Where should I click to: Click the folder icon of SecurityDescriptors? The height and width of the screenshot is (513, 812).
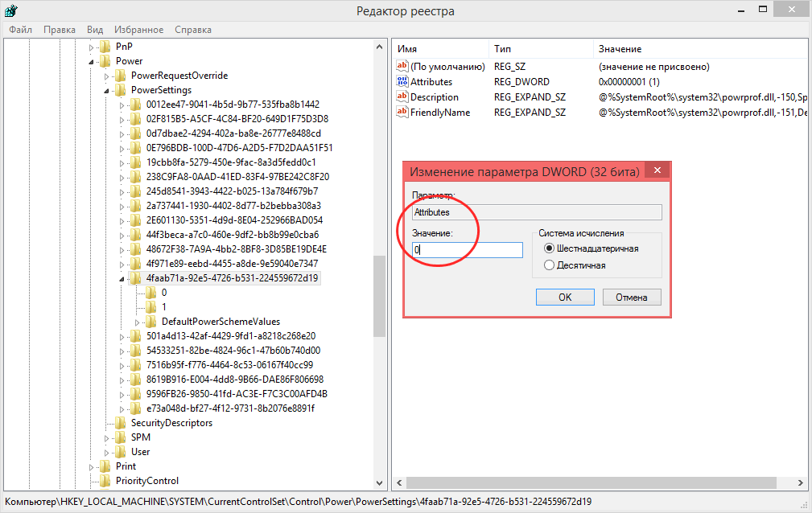coord(121,423)
